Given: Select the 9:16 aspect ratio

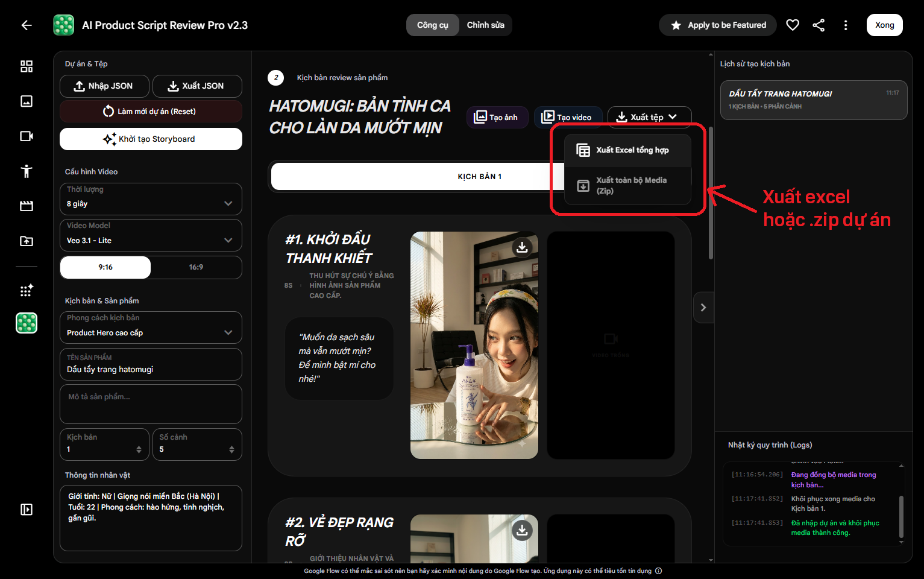Looking at the screenshot, I should [105, 267].
